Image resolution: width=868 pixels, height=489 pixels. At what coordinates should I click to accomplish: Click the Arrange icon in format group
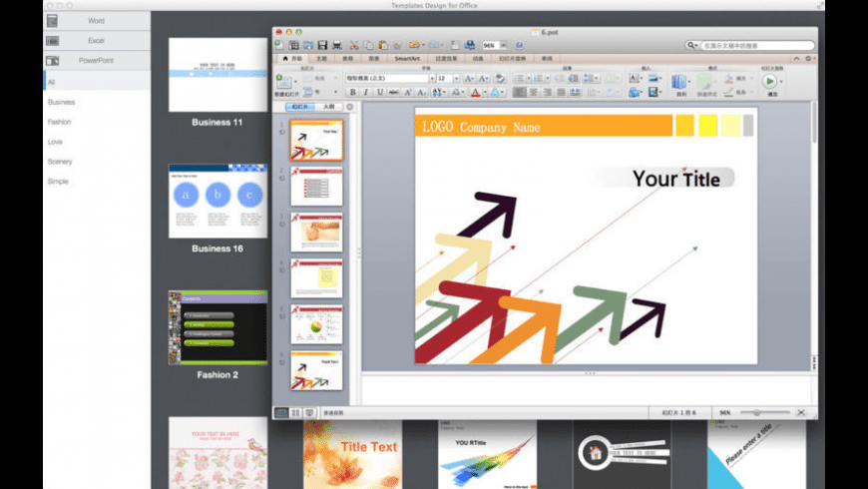679,83
